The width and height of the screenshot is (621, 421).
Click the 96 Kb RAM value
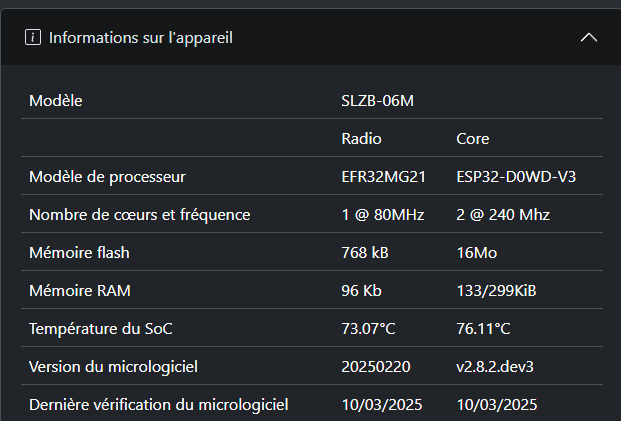361,291
